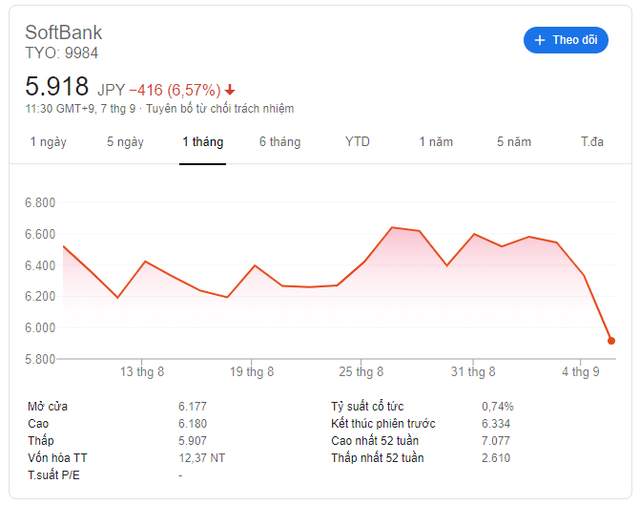Click the 4 thg 9 axis label
Screen dimensions: 640x505
(580, 372)
